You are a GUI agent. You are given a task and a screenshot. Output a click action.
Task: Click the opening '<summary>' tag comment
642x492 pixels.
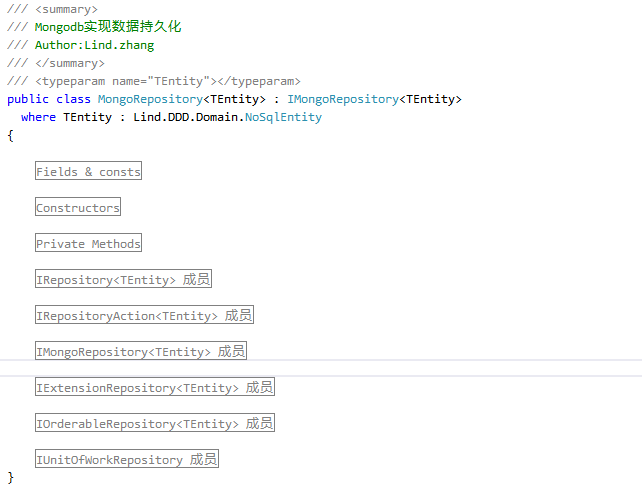tap(66, 9)
